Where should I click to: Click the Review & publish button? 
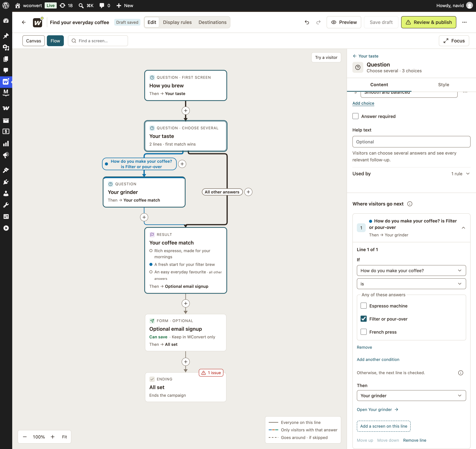pos(428,22)
